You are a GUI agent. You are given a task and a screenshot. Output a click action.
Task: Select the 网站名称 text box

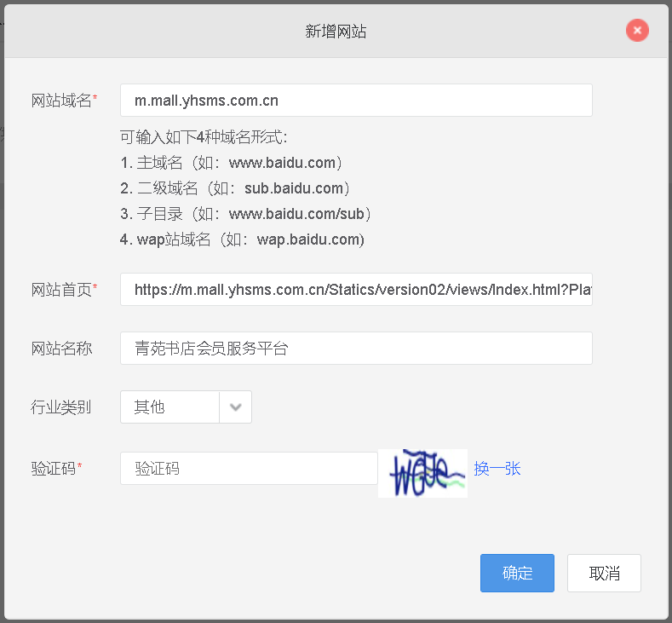click(x=356, y=349)
